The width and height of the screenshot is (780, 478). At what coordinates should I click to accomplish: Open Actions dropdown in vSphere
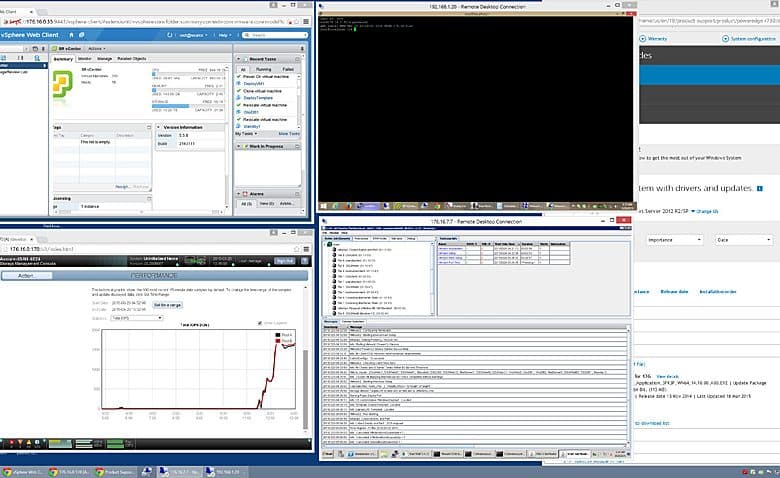point(97,49)
